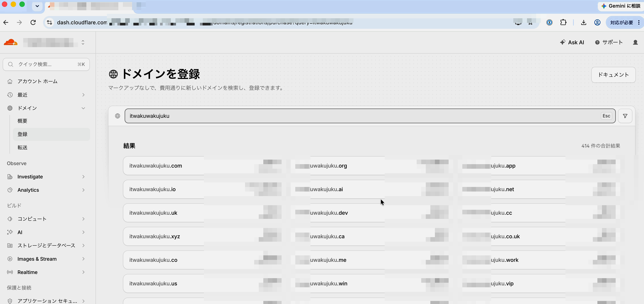644x304 pixels.
Task: Expand the 最近 sidebar section
Action: 46,95
